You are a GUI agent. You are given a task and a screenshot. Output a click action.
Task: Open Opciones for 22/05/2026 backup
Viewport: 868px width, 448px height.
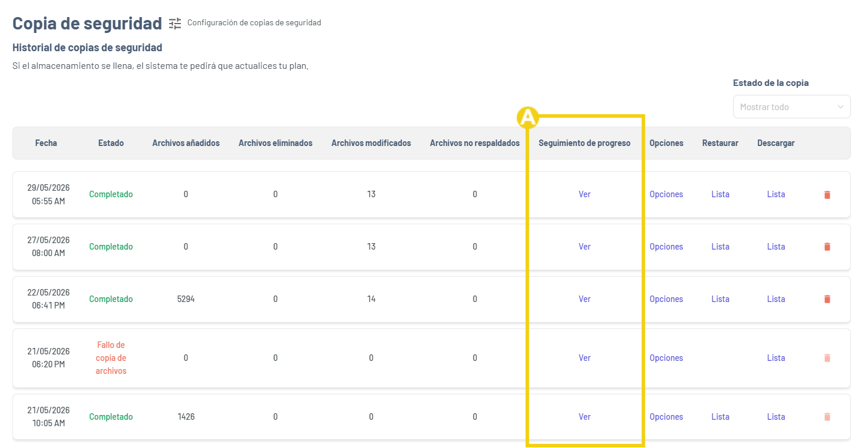tap(666, 299)
